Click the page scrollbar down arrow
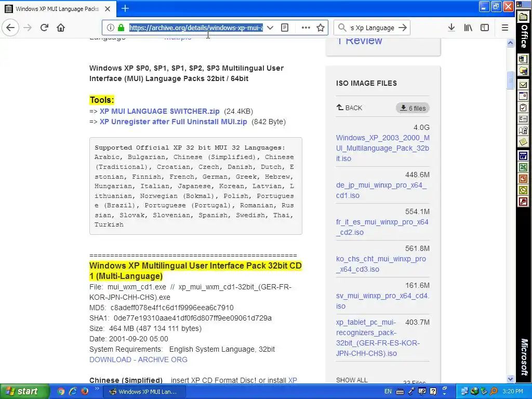 (510, 379)
